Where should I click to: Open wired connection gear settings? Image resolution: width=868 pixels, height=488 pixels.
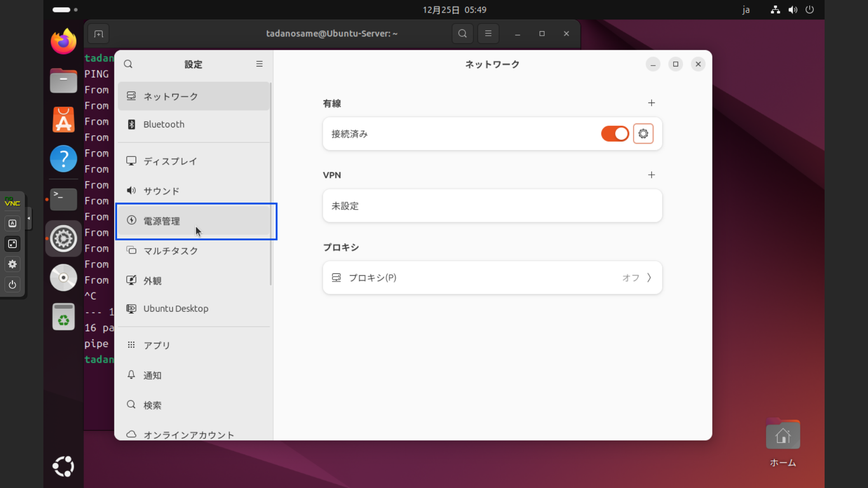coord(643,134)
